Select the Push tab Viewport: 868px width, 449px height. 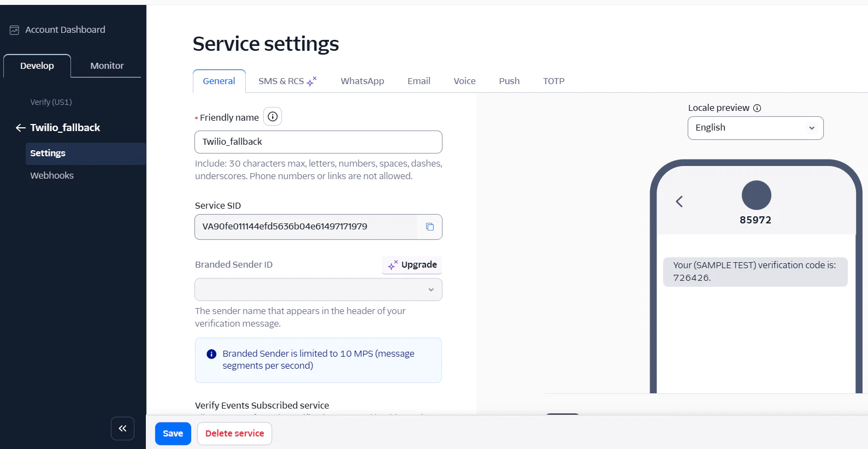(509, 81)
